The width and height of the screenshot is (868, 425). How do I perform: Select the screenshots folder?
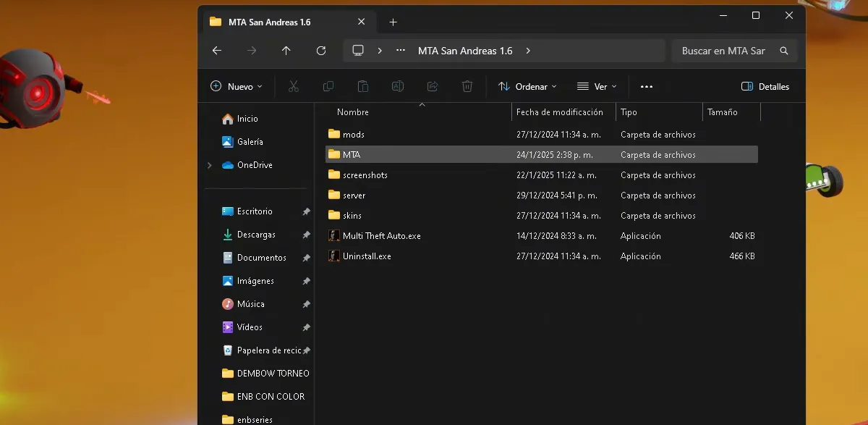365,175
